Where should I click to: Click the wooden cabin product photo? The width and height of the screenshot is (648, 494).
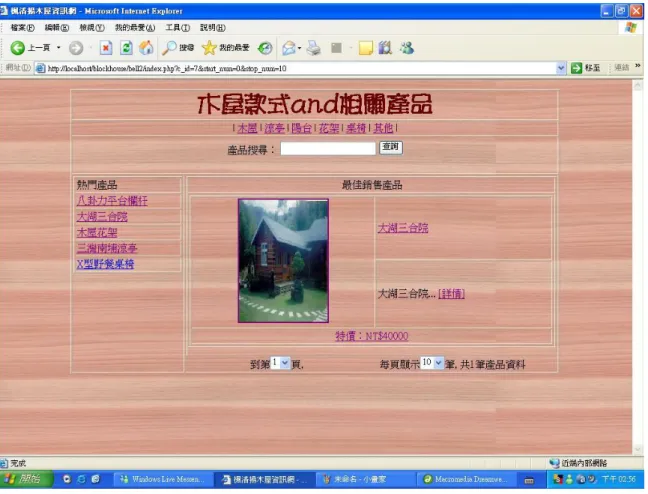tap(283, 260)
